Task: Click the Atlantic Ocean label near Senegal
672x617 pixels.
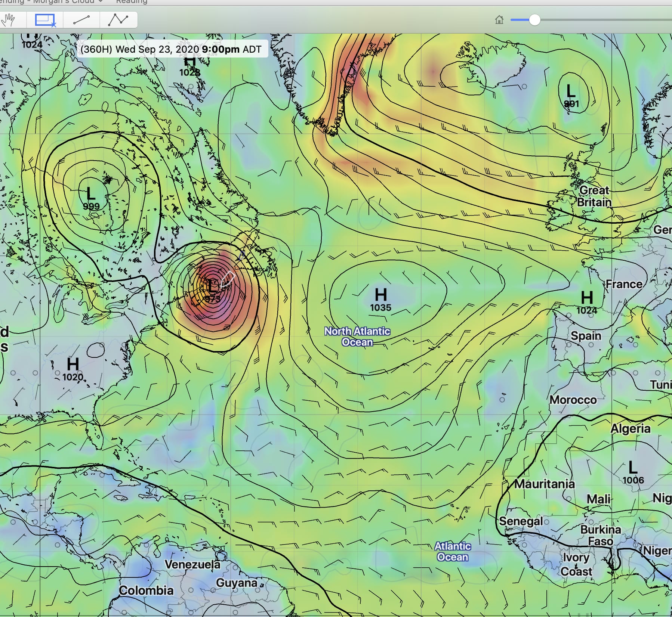Action: coord(452,552)
